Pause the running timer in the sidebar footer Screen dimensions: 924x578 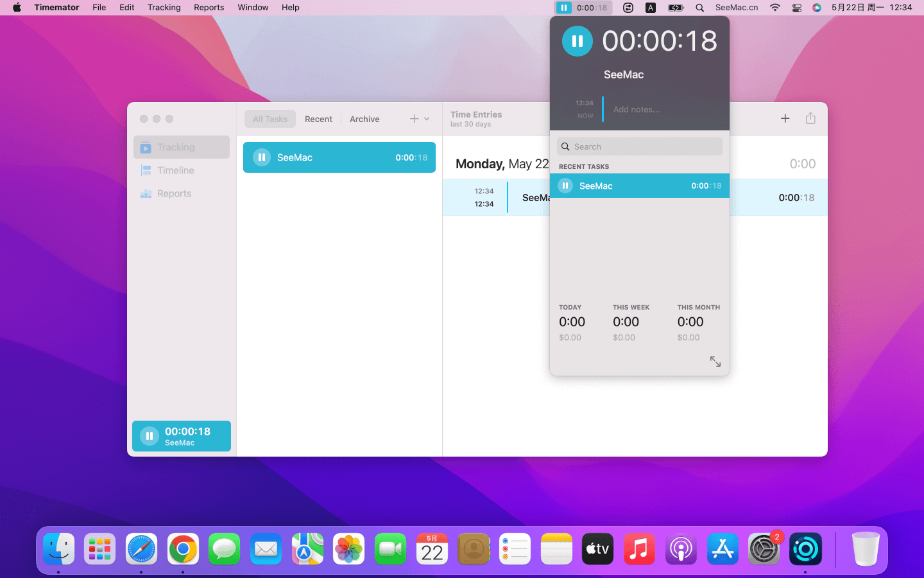pyautogui.click(x=150, y=436)
